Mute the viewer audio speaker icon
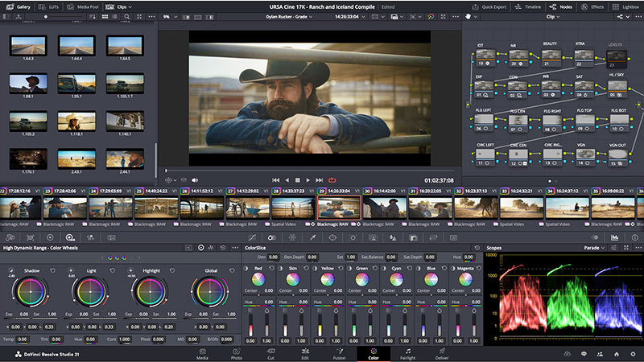The width and height of the screenshot is (644, 362). (195, 180)
